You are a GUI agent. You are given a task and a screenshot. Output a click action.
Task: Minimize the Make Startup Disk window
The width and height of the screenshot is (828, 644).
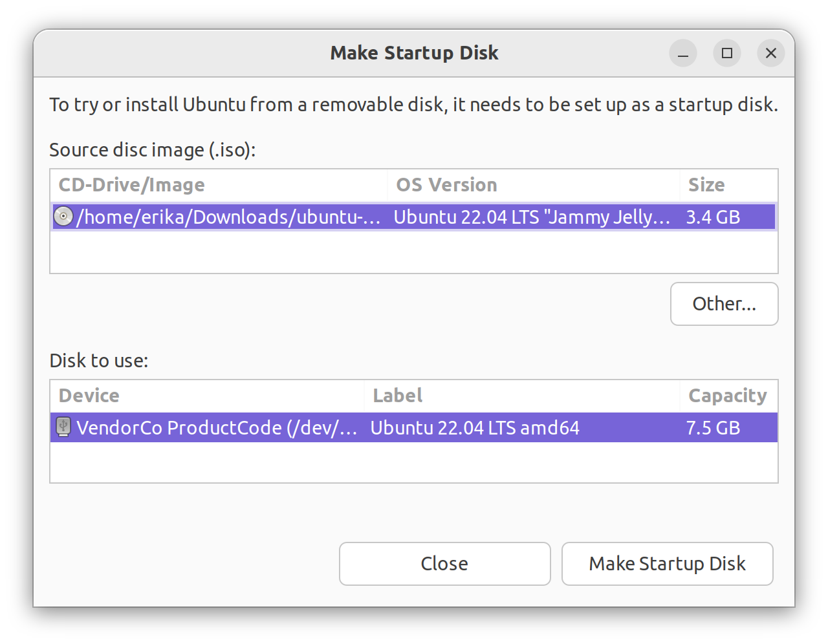click(683, 53)
